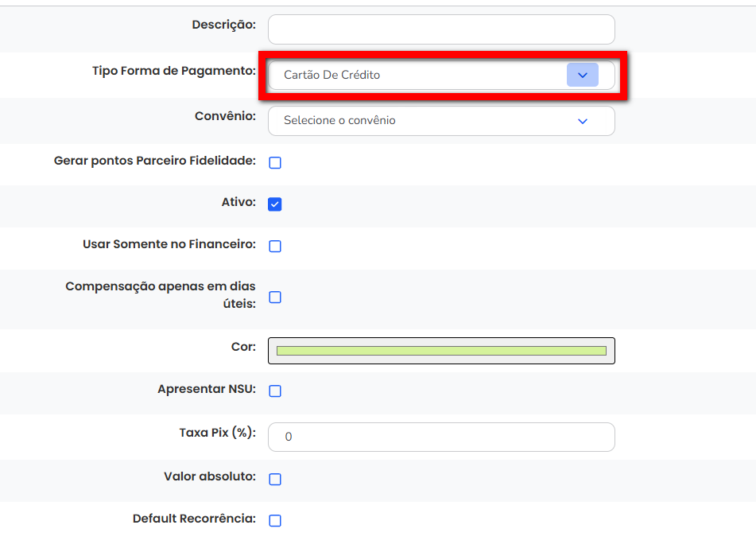Uncheck the Ativo checkbox

275,204
